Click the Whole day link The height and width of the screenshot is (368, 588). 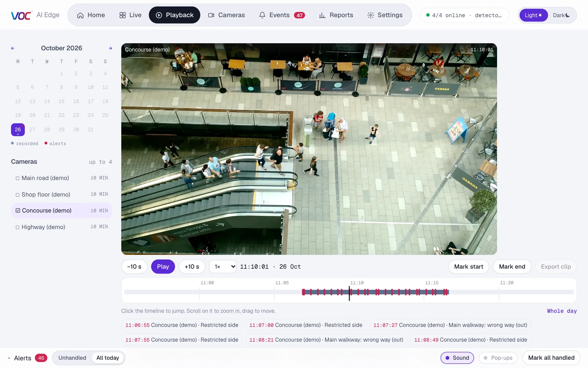pos(562,311)
